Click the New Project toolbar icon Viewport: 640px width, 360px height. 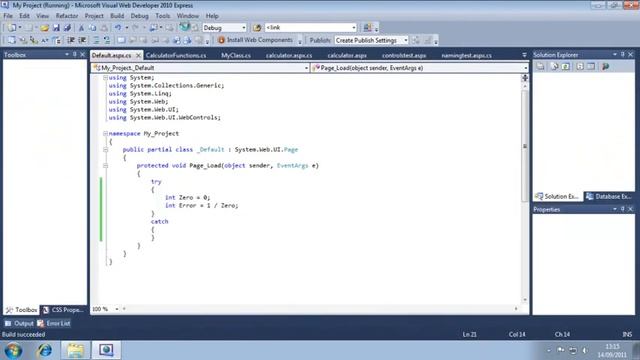tap(11, 28)
